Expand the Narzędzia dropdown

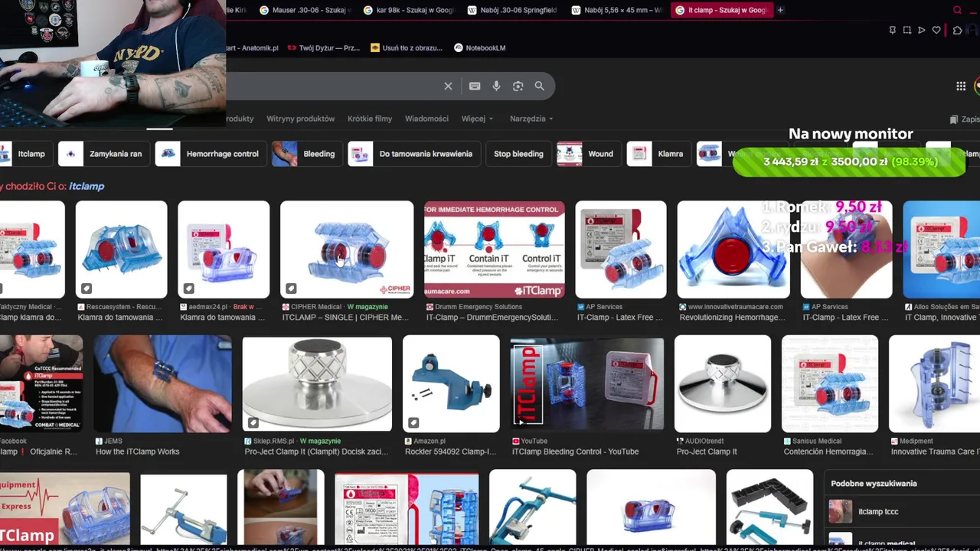point(531,119)
